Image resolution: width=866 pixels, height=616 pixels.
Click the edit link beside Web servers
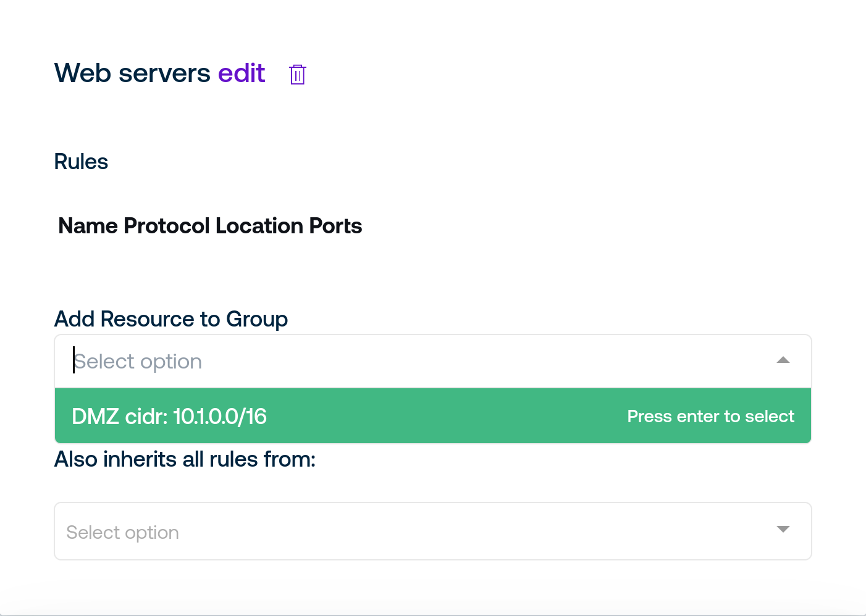242,73
